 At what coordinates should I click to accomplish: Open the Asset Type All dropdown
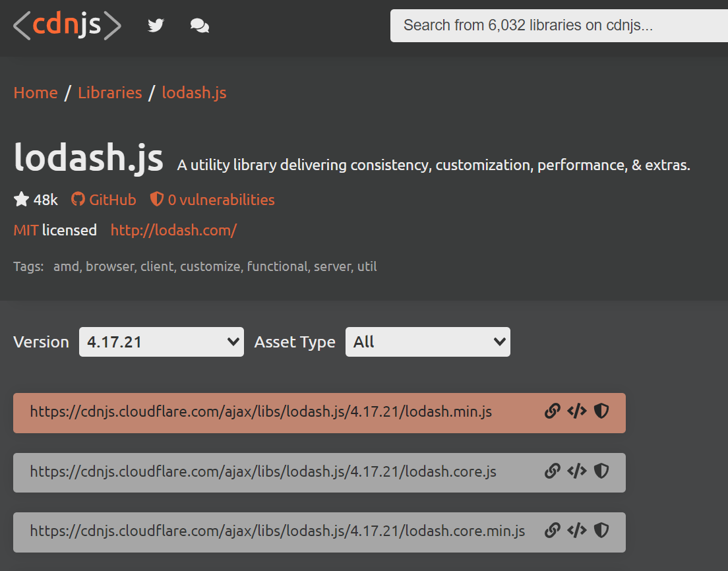pyautogui.click(x=427, y=342)
